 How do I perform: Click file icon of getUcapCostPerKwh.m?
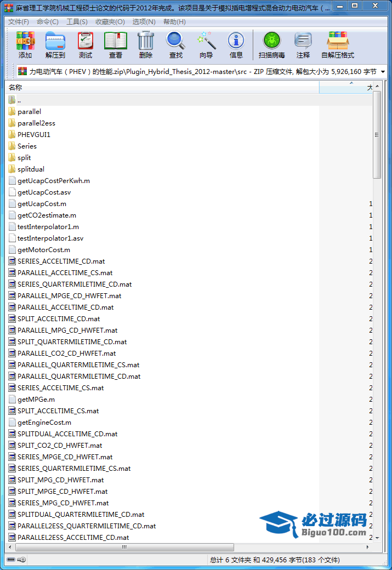pos(12,180)
